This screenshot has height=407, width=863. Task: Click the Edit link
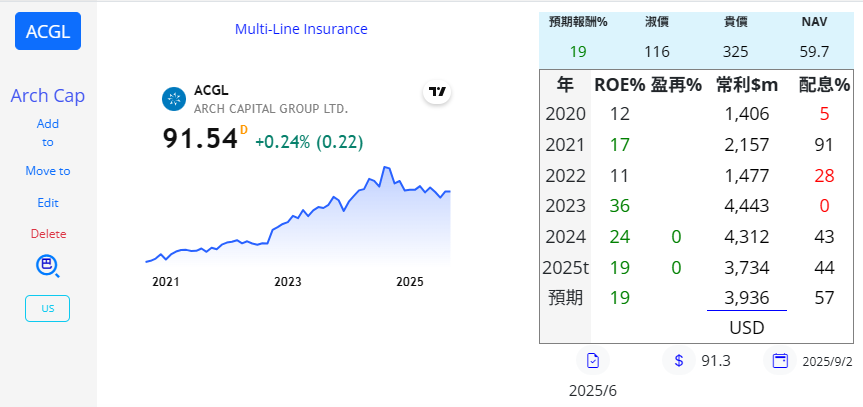(48, 203)
